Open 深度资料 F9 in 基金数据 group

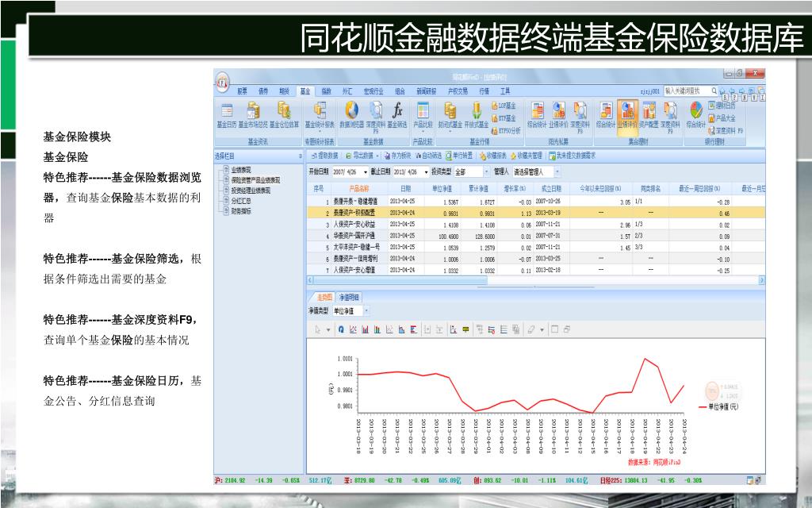pos(375,117)
